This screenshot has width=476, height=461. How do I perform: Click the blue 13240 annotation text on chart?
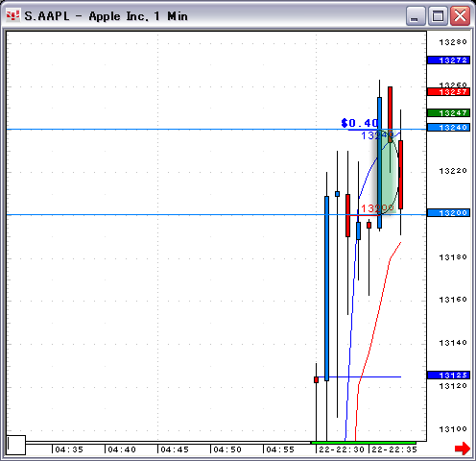(377, 135)
